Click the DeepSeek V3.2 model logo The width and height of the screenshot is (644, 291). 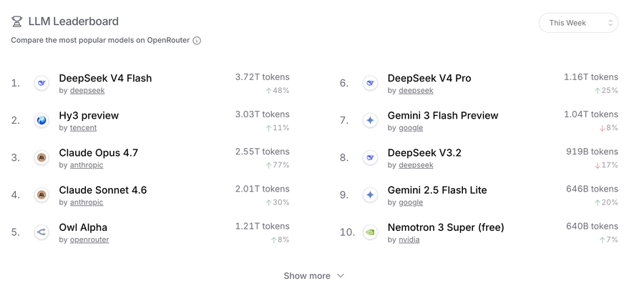370,158
